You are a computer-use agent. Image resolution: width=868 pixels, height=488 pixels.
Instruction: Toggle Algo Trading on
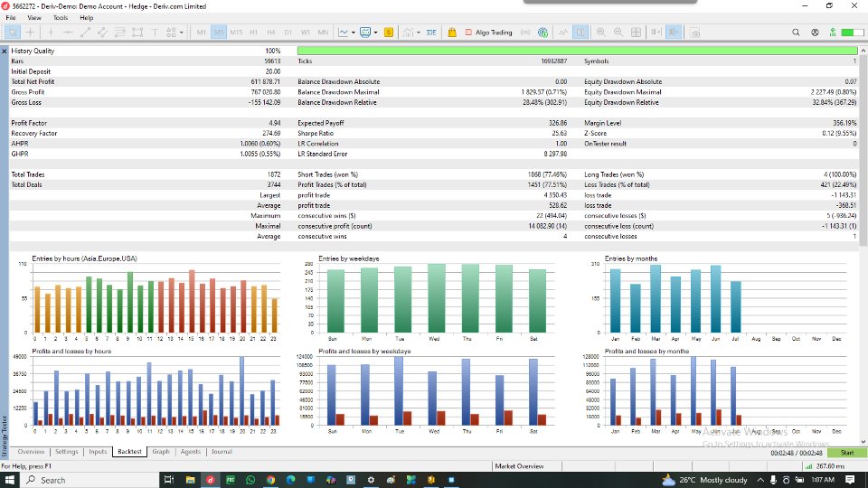489,33
